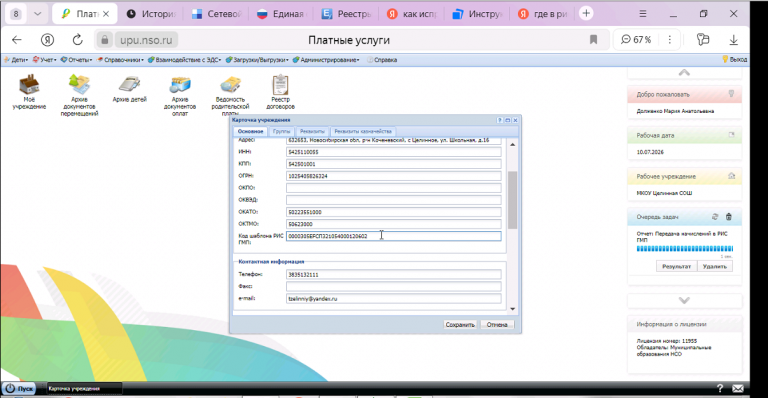Expand the browser tab list chevron

coord(37,14)
